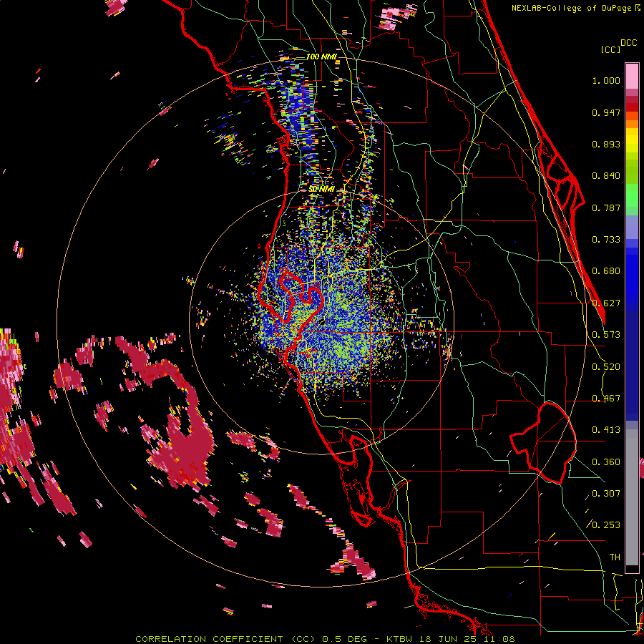Click the 0.307 value on color scale

606,494
